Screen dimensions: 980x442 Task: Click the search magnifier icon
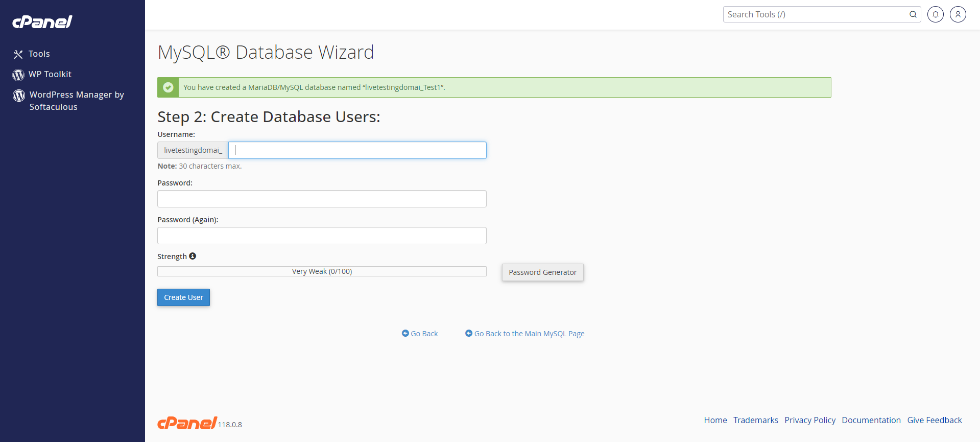coord(913,14)
